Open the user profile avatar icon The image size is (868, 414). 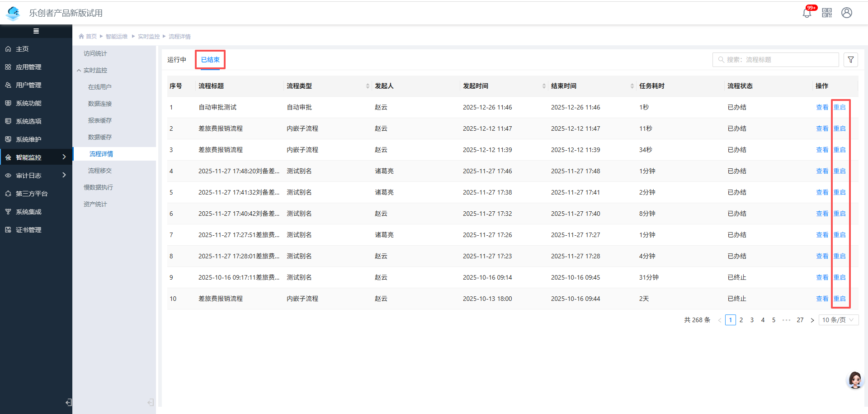(x=847, y=13)
